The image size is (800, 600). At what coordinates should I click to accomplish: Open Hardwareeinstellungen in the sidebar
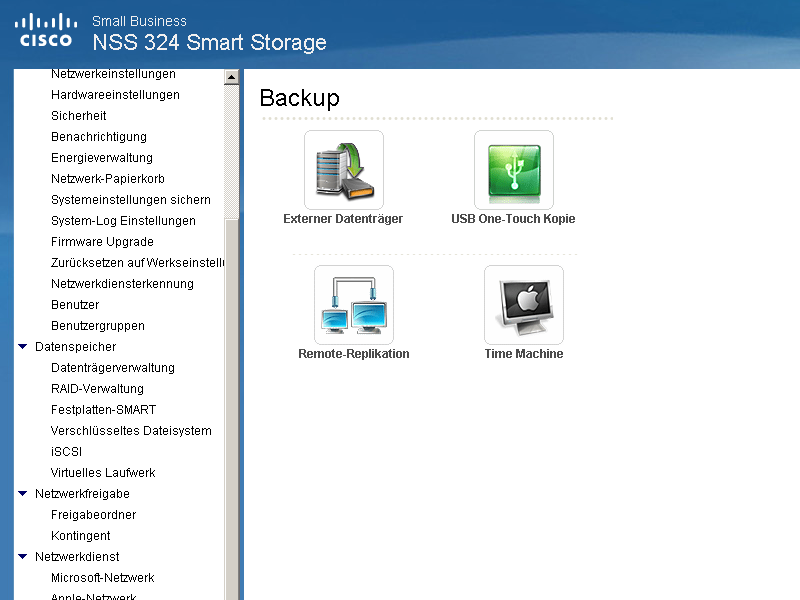[x=115, y=95]
